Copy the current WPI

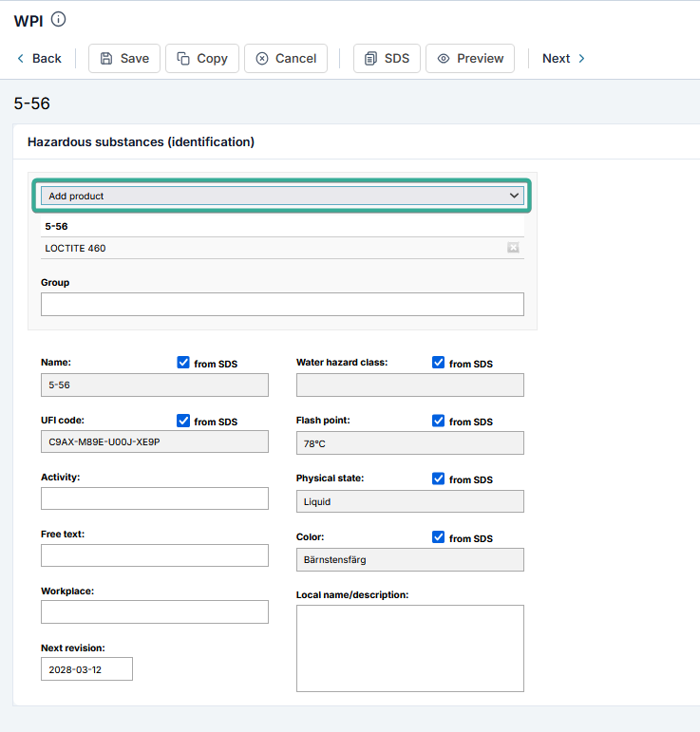202,58
